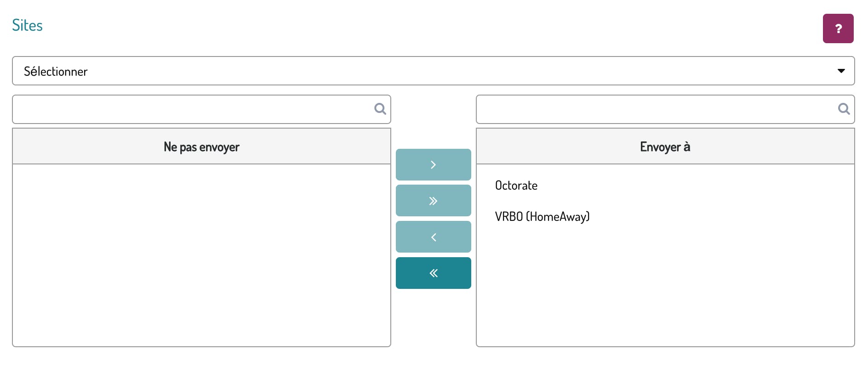Image resolution: width=868 pixels, height=372 pixels.
Task: Click the single right arrow move button
Action: 433,164
